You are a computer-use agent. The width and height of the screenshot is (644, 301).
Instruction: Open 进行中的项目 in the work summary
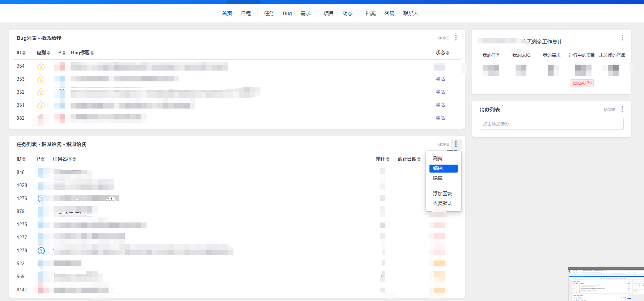click(582, 55)
